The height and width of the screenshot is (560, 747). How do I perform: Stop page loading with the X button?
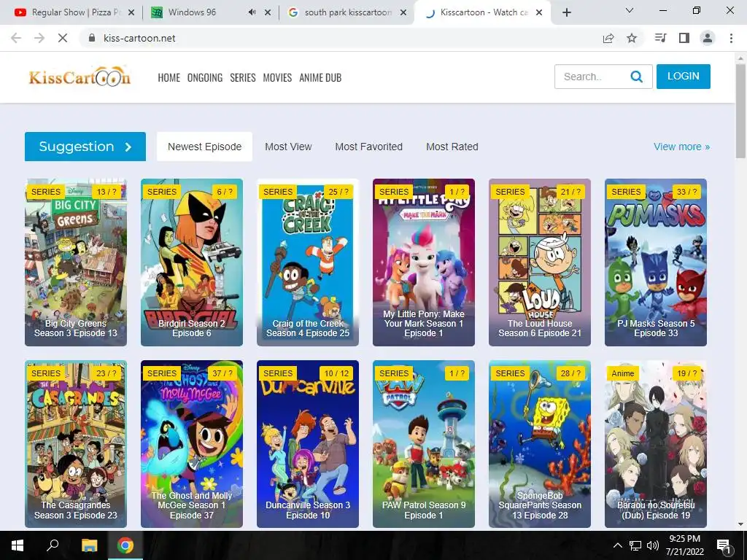63,38
